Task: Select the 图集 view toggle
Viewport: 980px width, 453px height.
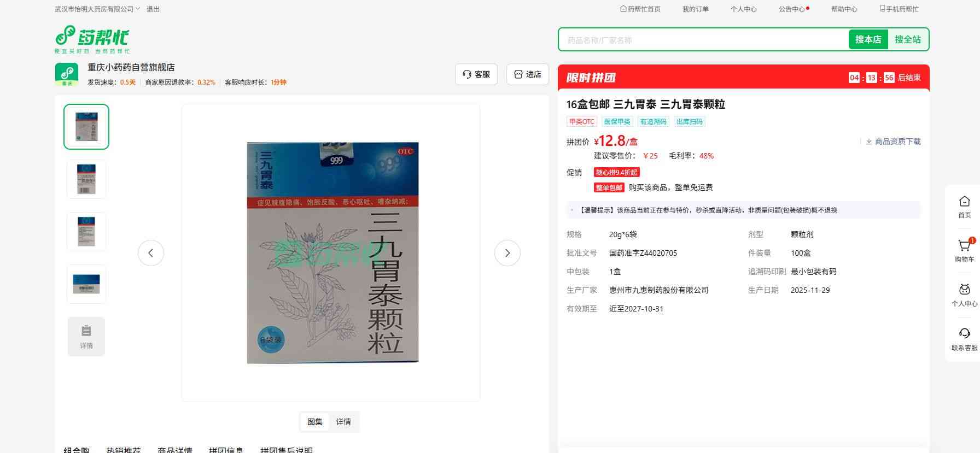Action: pyautogui.click(x=315, y=422)
